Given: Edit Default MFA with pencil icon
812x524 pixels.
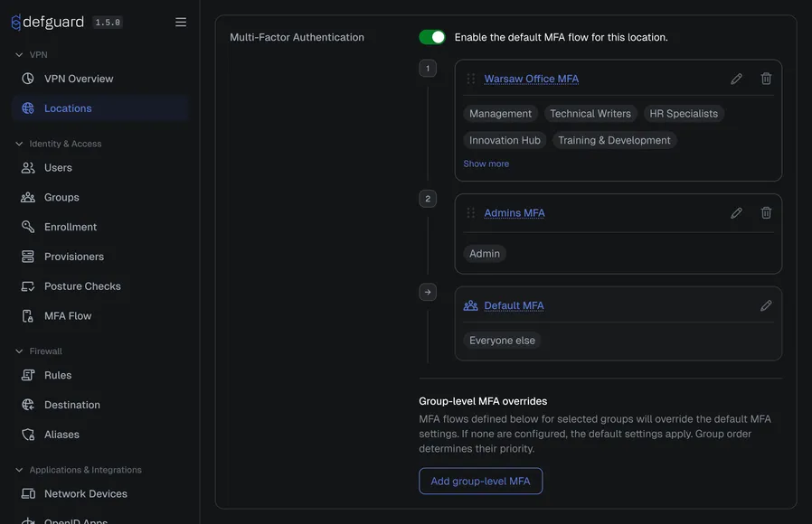Looking at the screenshot, I should [766, 305].
